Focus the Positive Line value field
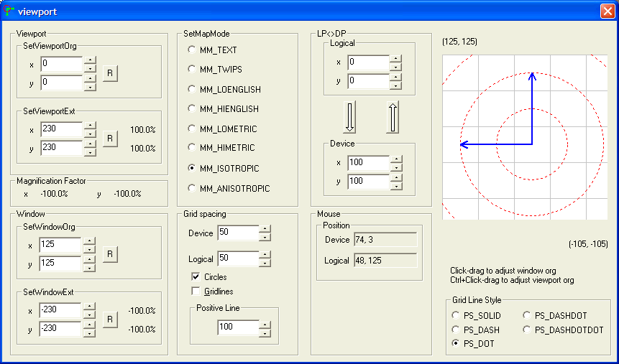This screenshot has width=619, height=364. (x=238, y=327)
